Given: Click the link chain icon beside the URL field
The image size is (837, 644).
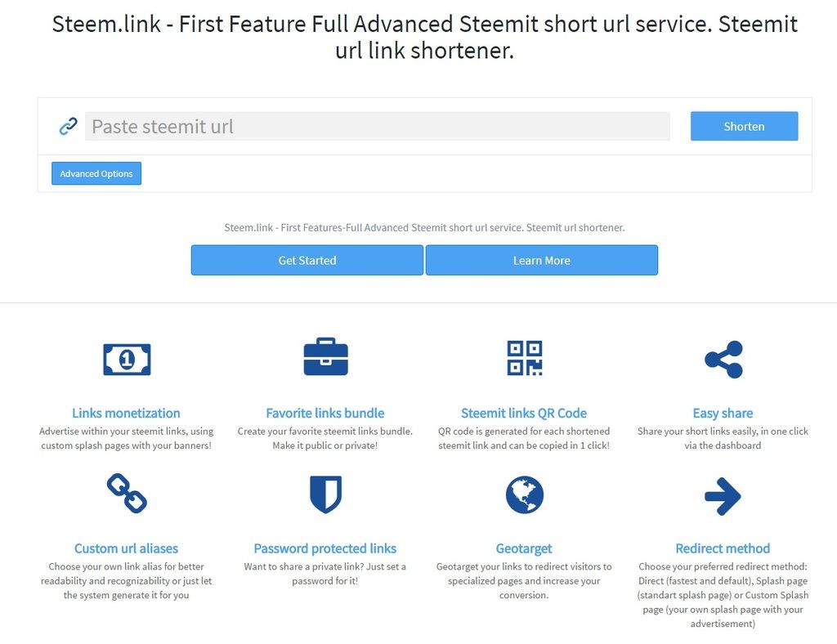Looking at the screenshot, I should click(68, 126).
